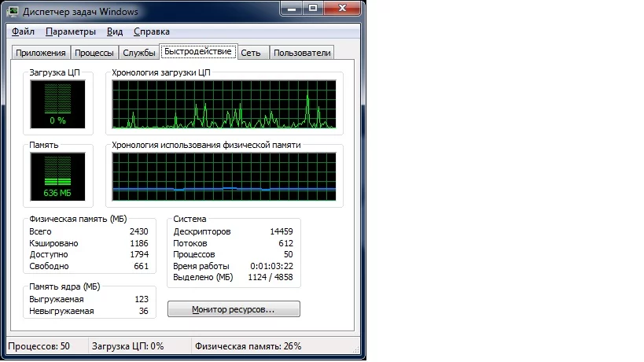The height and width of the screenshot is (362, 644).
Task: Click the Хронология загрузки ЦП label
Action: click(x=161, y=72)
